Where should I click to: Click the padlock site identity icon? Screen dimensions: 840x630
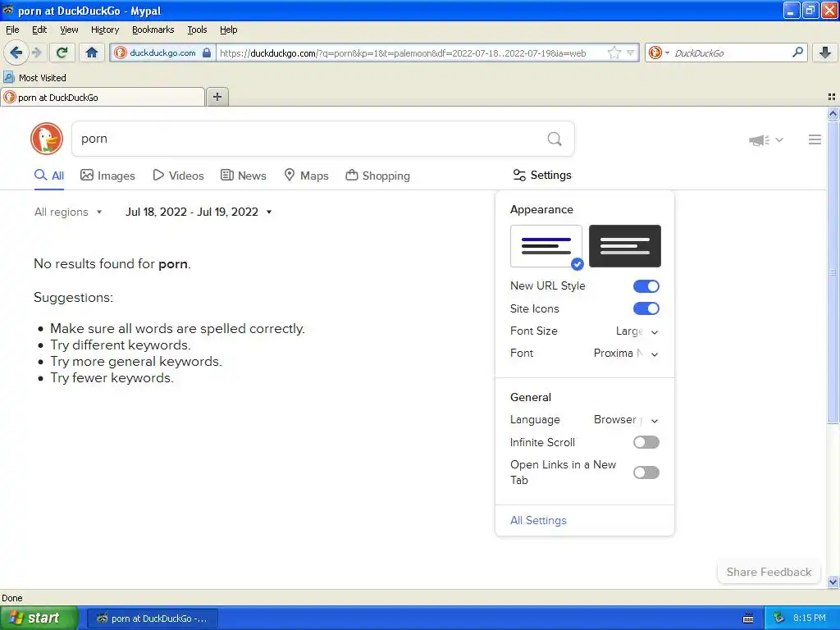206,52
